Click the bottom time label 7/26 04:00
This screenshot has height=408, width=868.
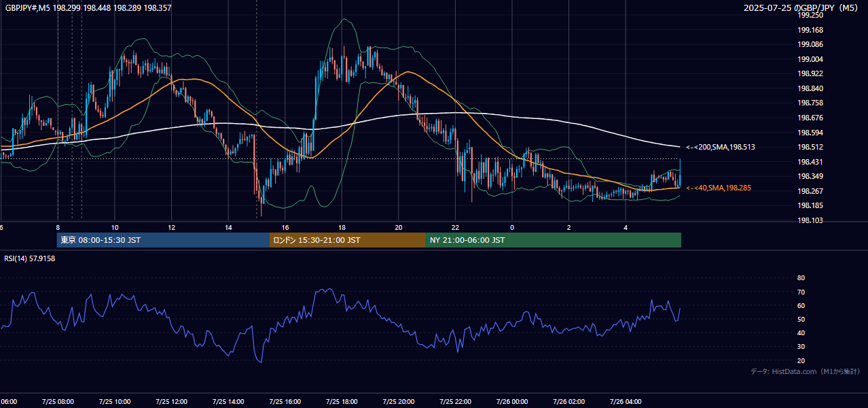626,402
